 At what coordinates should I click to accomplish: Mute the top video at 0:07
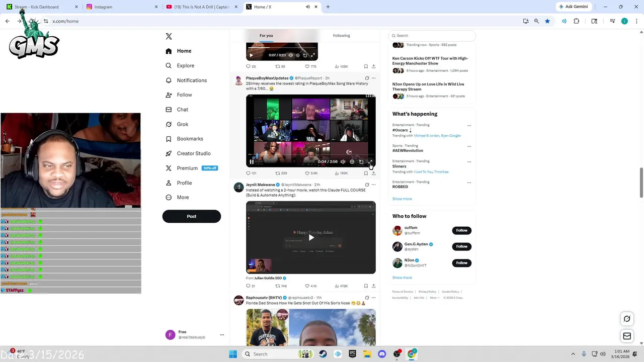290,55
